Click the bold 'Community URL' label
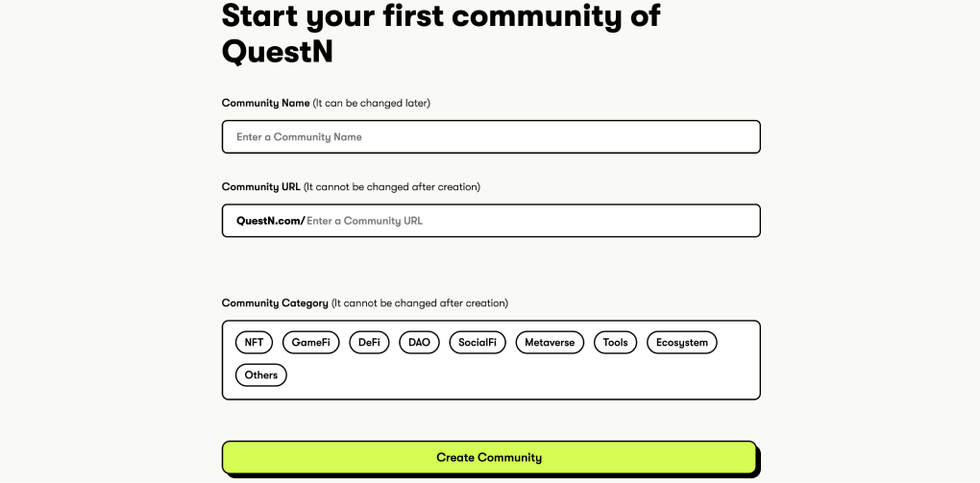 [x=260, y=187]
